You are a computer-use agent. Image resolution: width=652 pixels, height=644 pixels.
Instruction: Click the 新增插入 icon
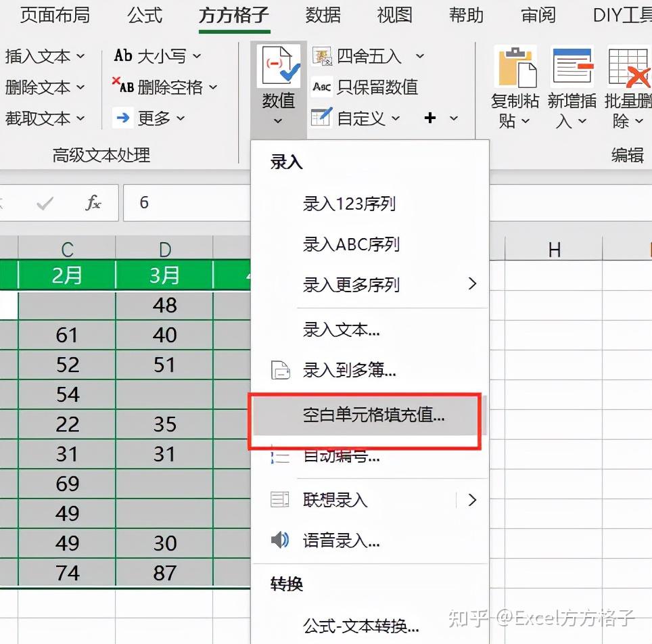572,68
